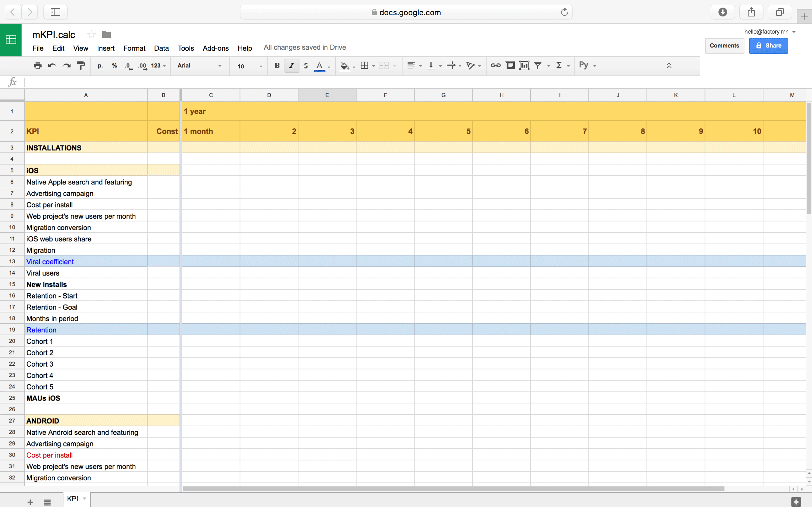Insert a chart using toolbar icon

click(x=524, y=66)
